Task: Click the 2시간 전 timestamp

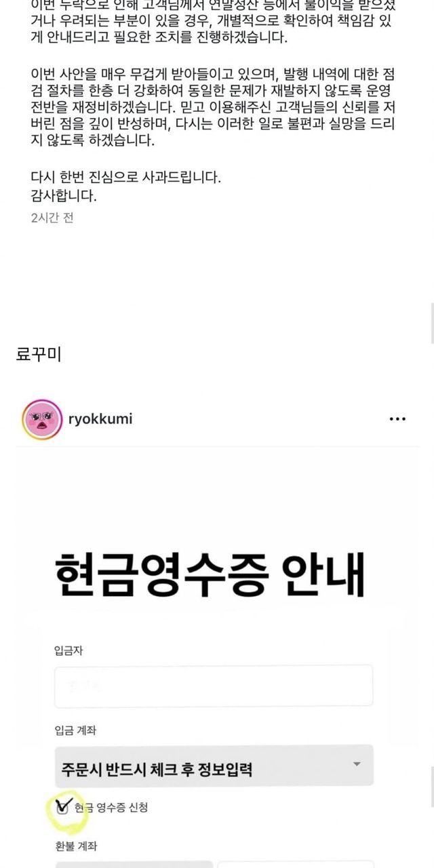Action: [x=52, y=218]
